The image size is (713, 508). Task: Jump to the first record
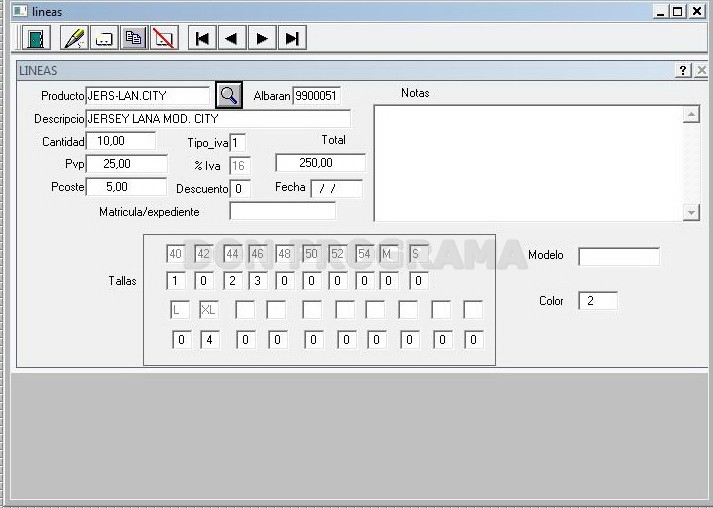coord(202,38)
